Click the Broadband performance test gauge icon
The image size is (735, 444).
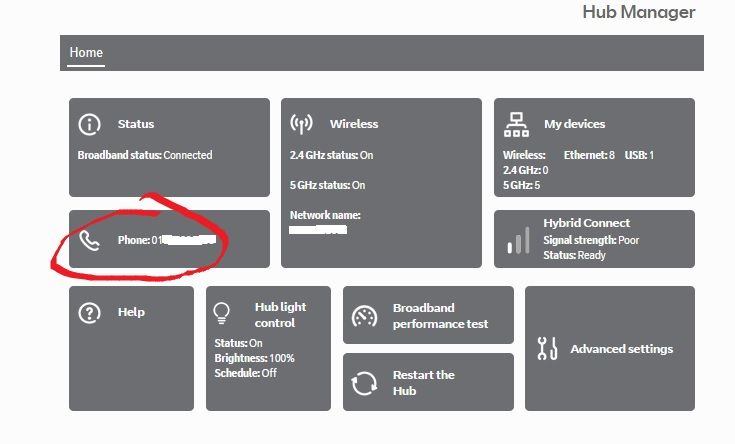coord(365,317)
